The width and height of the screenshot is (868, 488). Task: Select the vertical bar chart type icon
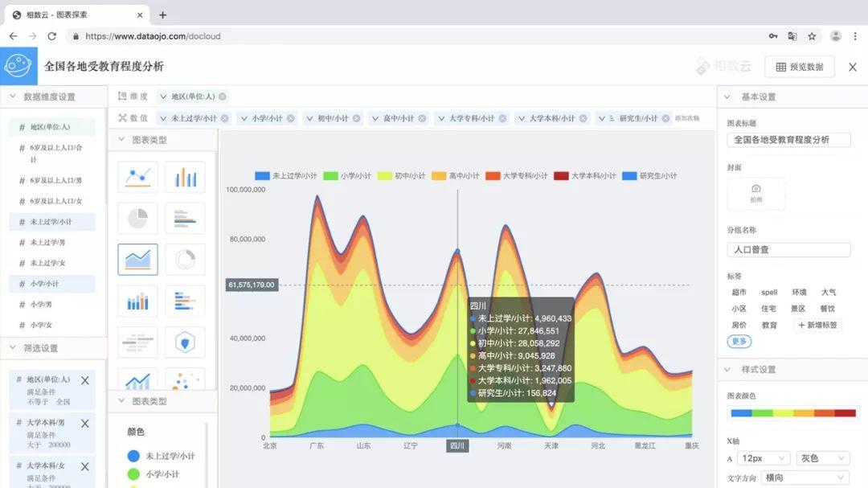(185, 177)
